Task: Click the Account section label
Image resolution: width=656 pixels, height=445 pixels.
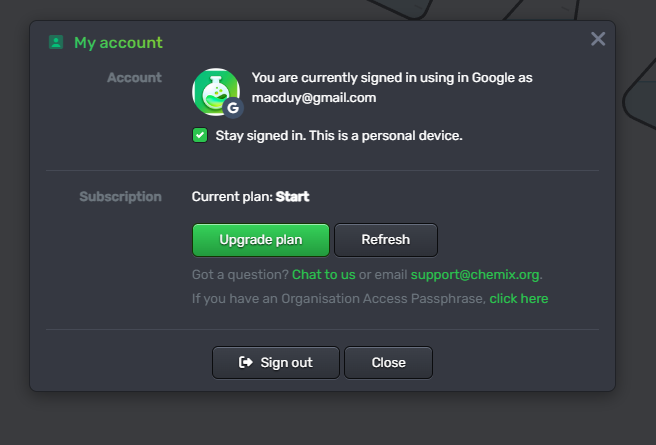Action: (x=134, y=77)
